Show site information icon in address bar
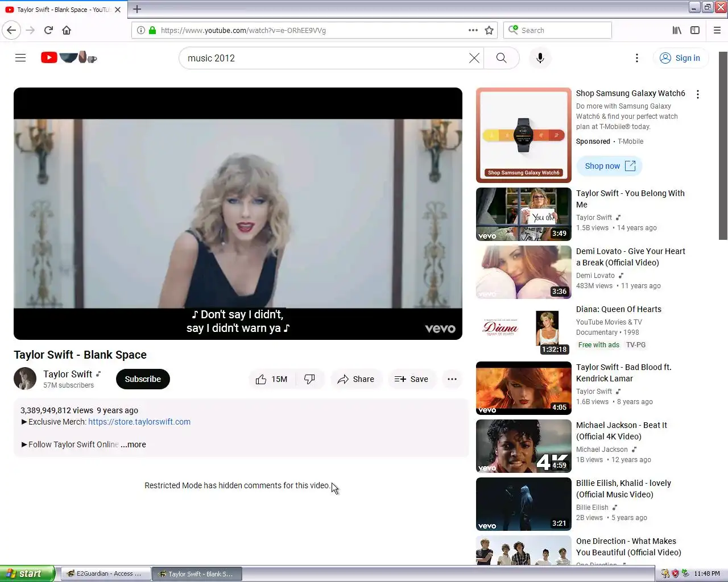Viewport: 728px width, 582px height. [141, 30]
